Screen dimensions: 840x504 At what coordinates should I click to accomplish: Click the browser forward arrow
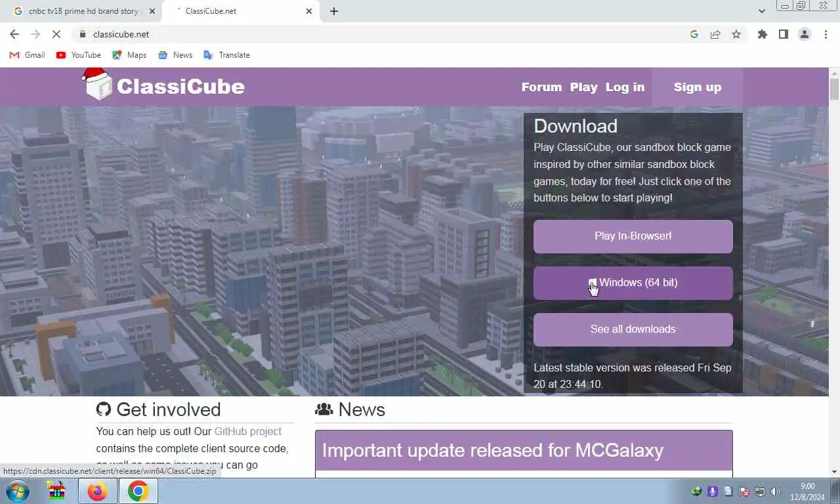(x=35, y=34)
